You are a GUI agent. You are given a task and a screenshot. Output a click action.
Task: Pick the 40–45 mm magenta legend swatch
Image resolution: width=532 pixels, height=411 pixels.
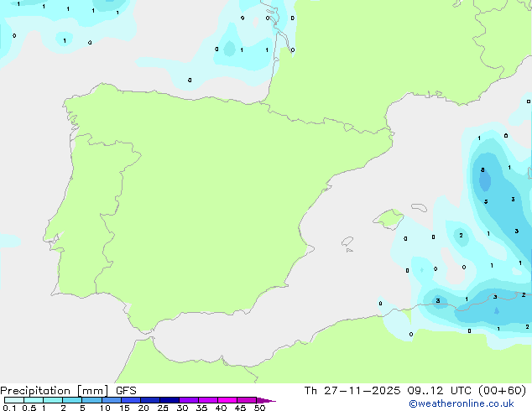tap(227, 400)
